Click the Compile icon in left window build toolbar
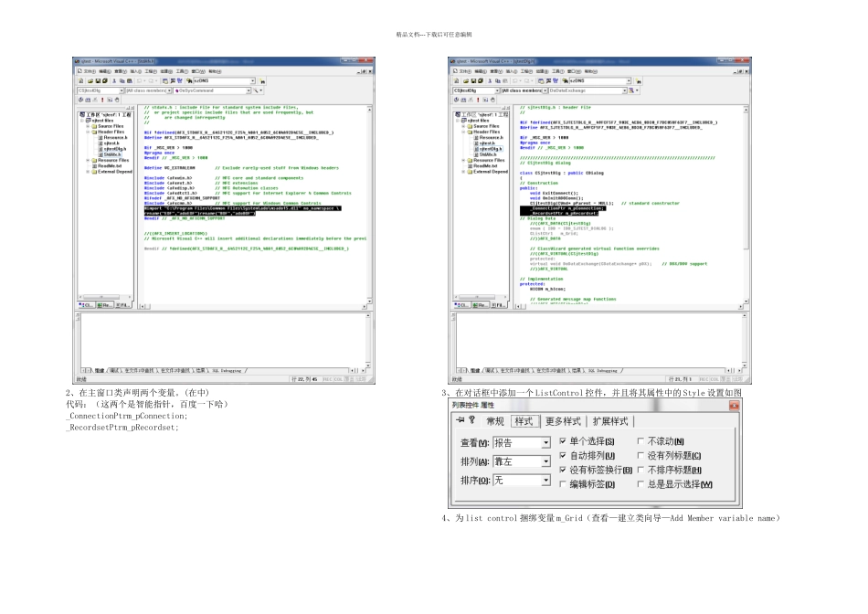Screen dimensions: 868x614 tap(80, 100)
